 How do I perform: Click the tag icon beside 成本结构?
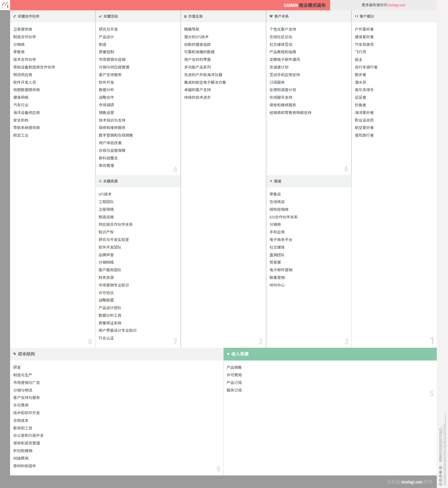pos(15,354)
